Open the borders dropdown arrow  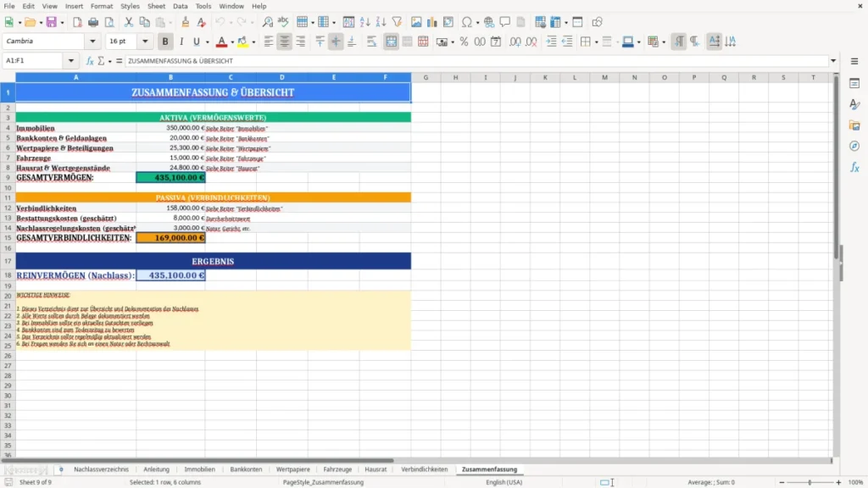596,42
